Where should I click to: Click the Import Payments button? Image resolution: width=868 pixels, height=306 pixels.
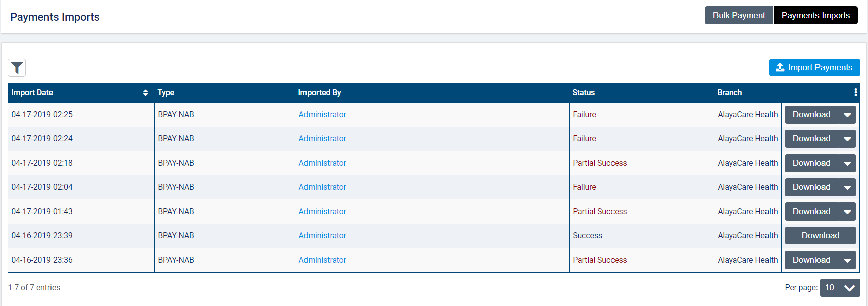[814, 68]
